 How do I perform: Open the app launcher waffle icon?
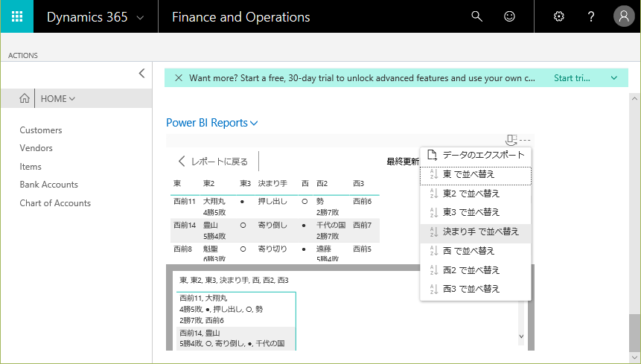17,17
